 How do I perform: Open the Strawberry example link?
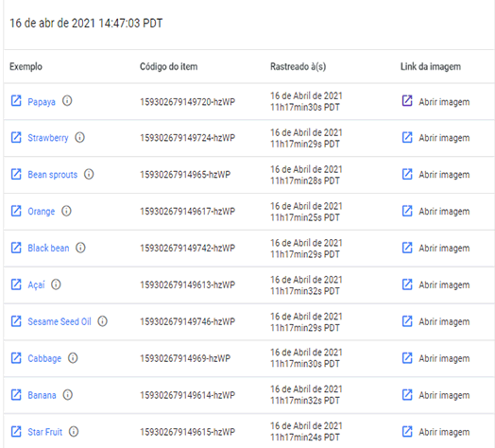(x=48, y=138)
